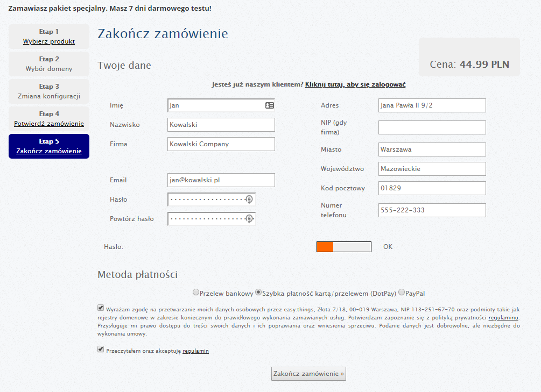This screenshot has height=392, width=541.
Task: Select Etap 5 Zakończ zamówienie step
Action: [49, 151]
